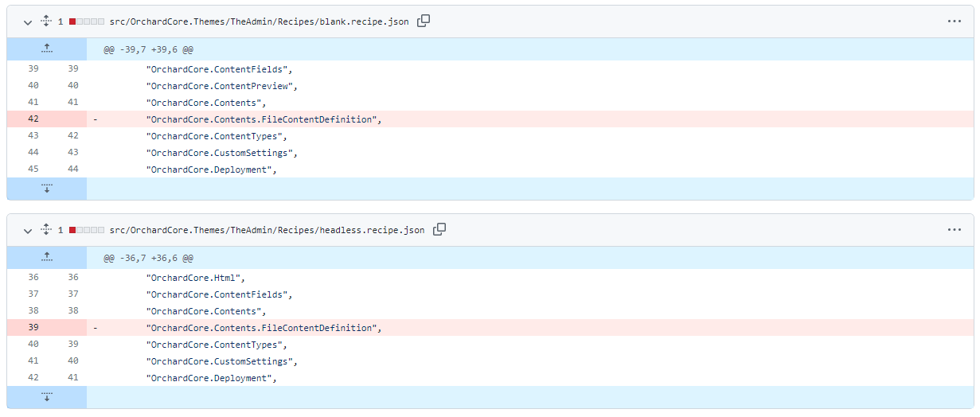Expand all lines in blank.recipe.json
Image resolution: width=980 pixels, height=417 pixels.
click(45, 21)
